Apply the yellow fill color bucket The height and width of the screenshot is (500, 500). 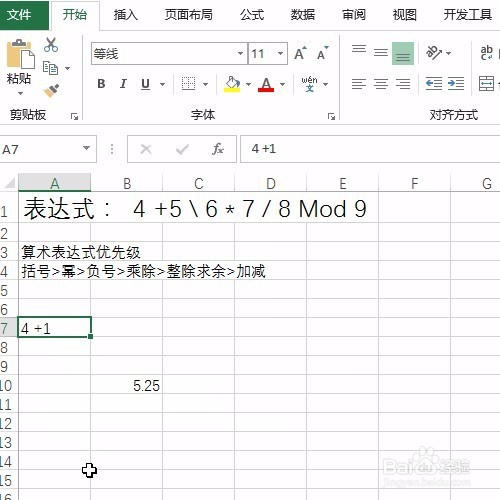[x=233, y=84]
